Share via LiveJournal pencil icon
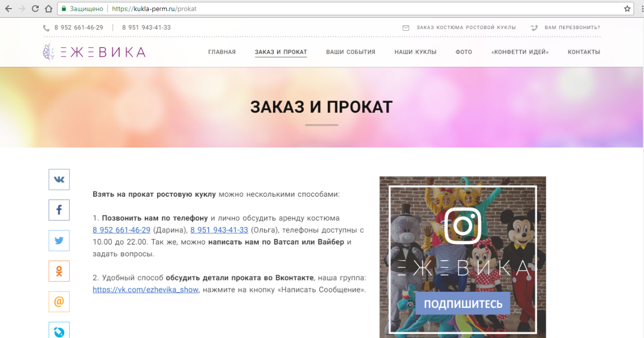Viewport: 644px width, 338px height. click(59, 330)
